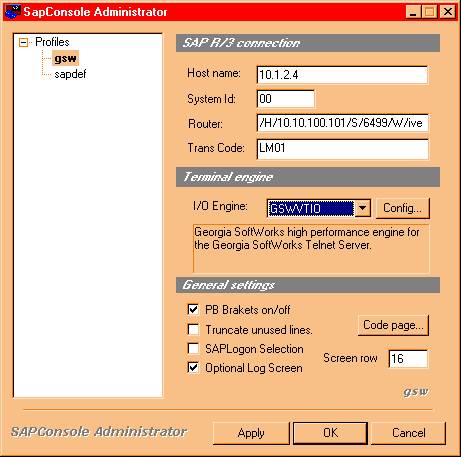Viewport: 461px width, 457px height.
Task: Click the Apply button
Action: [251, 433]
